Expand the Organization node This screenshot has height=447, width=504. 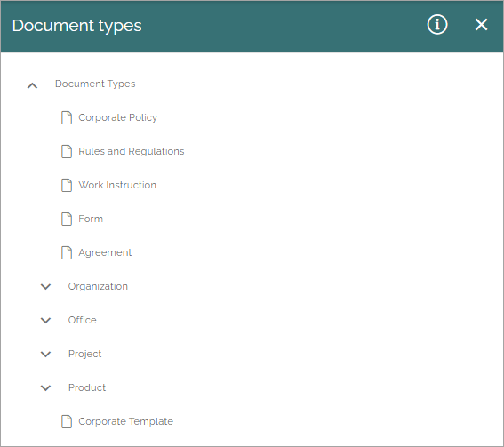point(45,286)
